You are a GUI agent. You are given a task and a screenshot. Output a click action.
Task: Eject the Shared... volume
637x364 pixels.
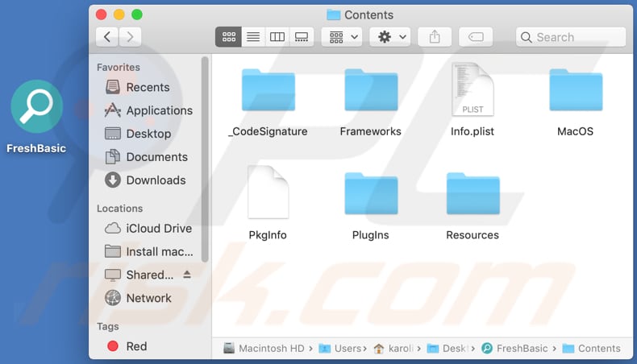187,275
